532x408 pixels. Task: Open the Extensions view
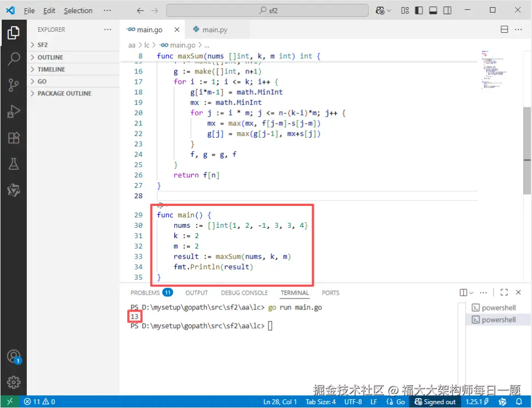[x=14, y=137]
